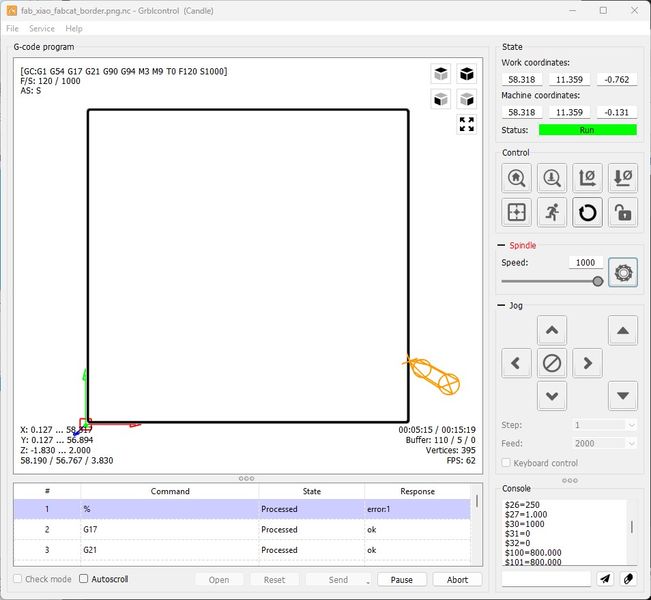
Task: Jog Y axis backward with down chevron
Action: pos(552,396)
